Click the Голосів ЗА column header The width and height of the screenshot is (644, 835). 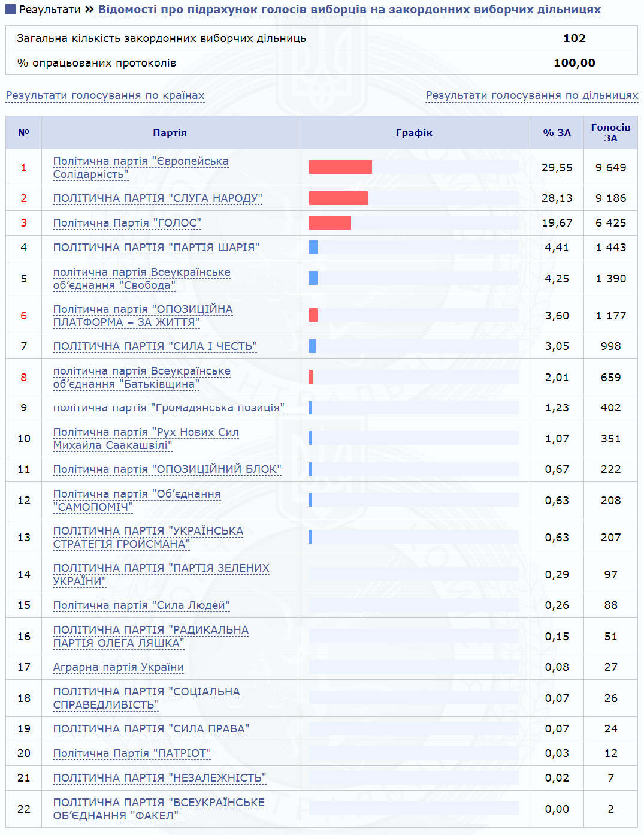[x=610, y=132]
